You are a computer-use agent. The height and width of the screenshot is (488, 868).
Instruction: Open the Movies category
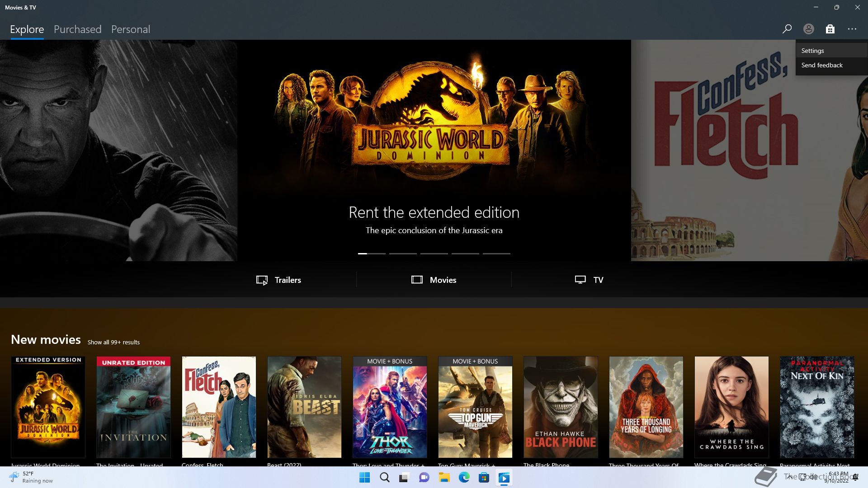click(434, 280)
